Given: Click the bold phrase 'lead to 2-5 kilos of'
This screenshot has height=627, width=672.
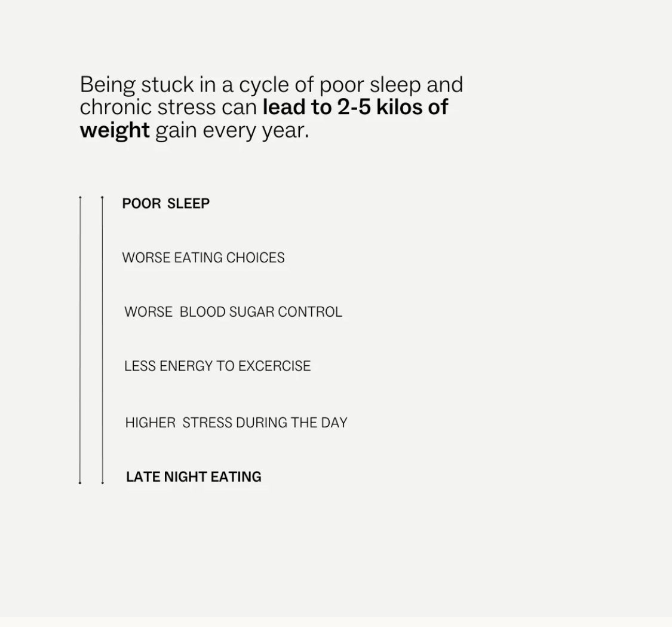Looking at the screenshot, I should (355, 108).
